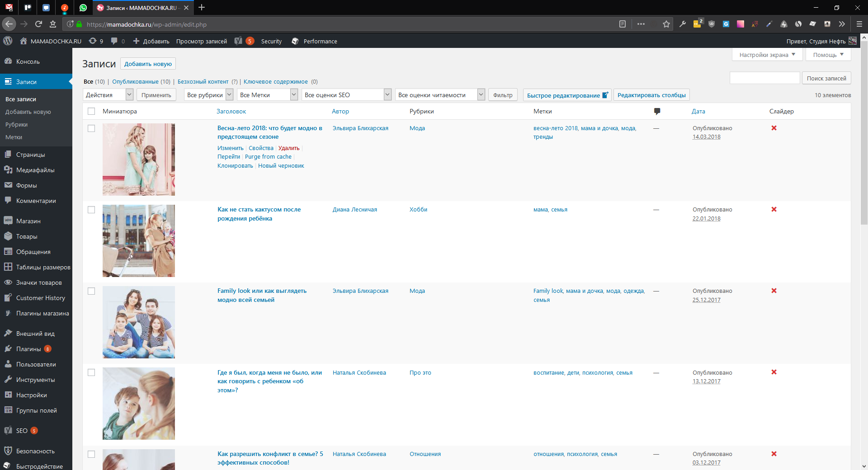The height and width of the screenshot is (470, 868).
Task: Open the Действия bulk actions dropdown
Action: tap(108, 95)
